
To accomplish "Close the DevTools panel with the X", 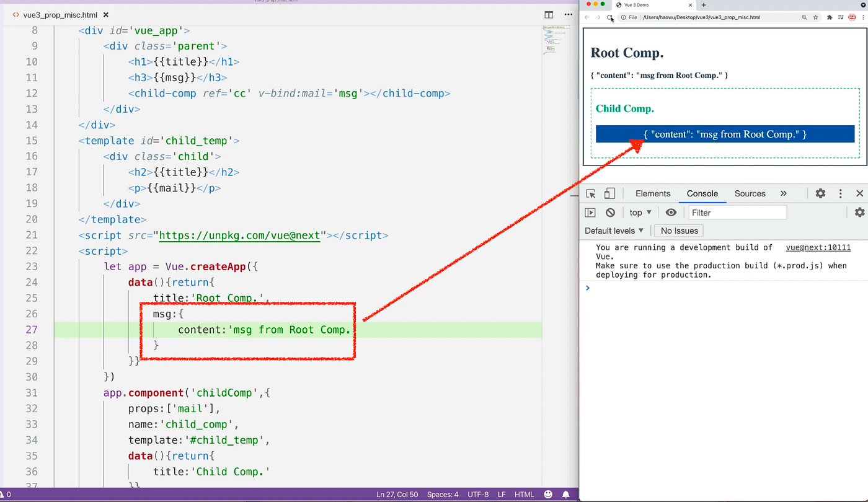I will point(859,193).
